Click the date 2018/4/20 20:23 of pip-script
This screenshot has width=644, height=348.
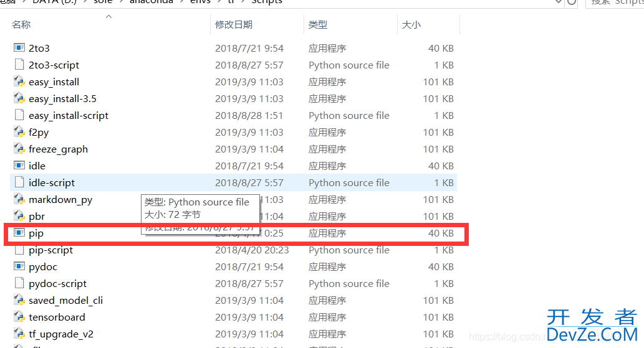[x=252, y=250]
